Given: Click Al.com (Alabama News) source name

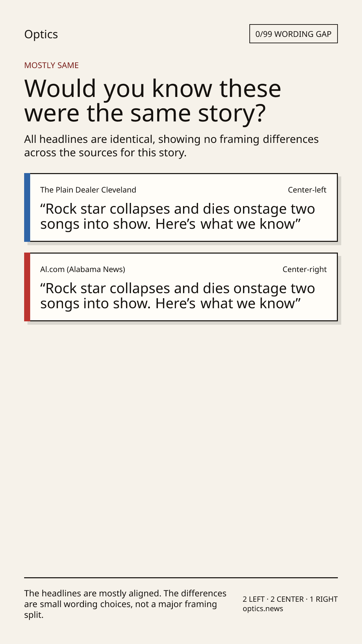Looking at the screenshot, I should click(82, 269).
